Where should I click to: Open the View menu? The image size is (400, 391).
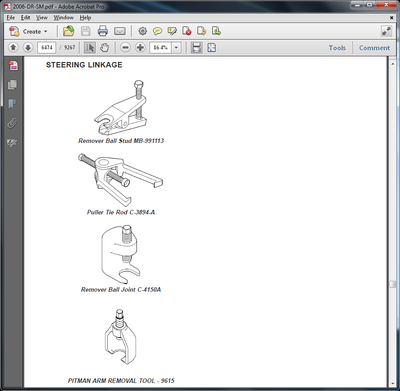click(42, 18)
